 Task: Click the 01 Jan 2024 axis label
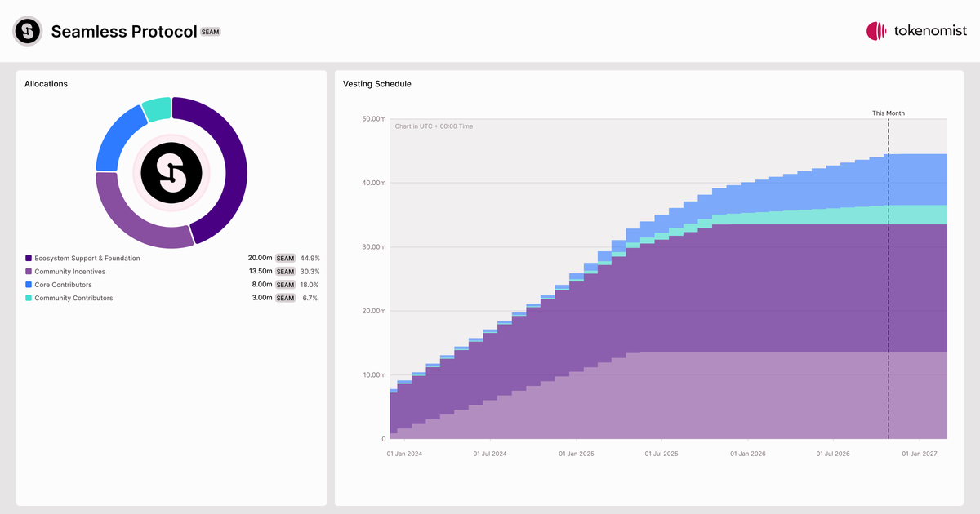(404, 453)
